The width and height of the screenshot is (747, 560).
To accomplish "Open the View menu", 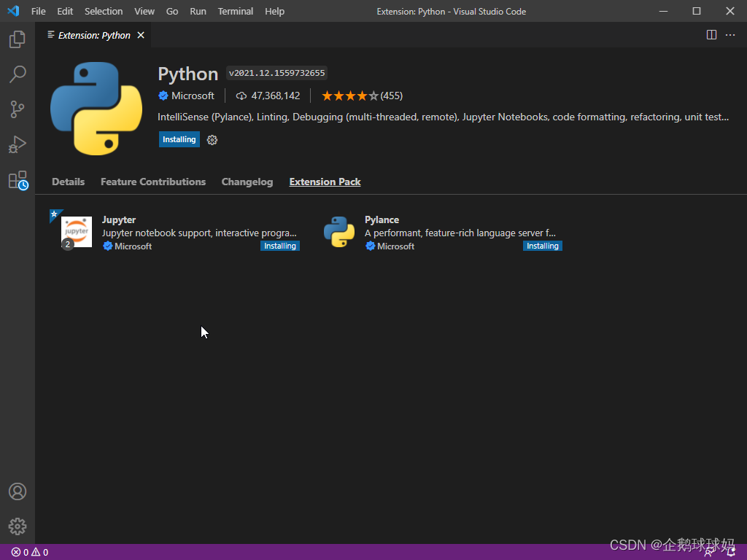I will click(x=144, y=11).
